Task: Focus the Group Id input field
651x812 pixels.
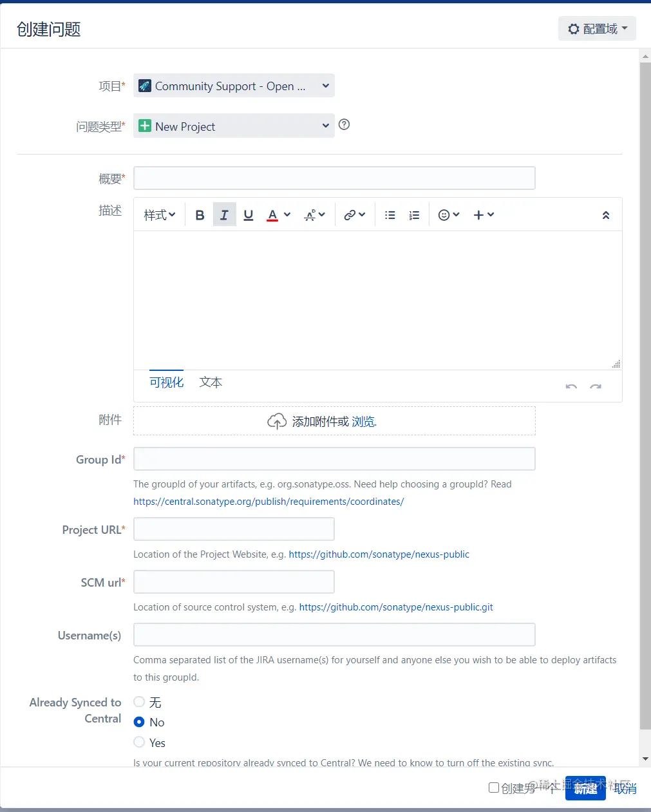Action: click(334, 459)
